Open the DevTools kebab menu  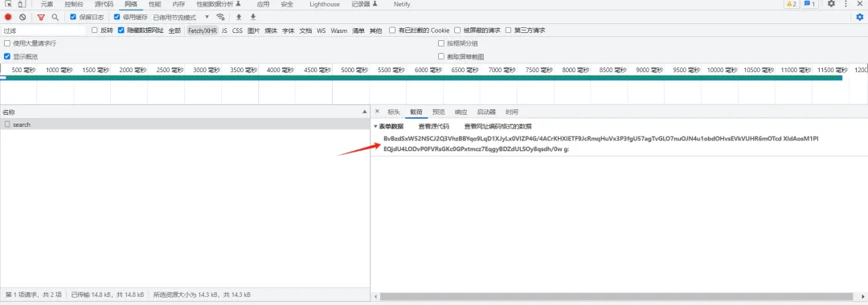[845, 4]
